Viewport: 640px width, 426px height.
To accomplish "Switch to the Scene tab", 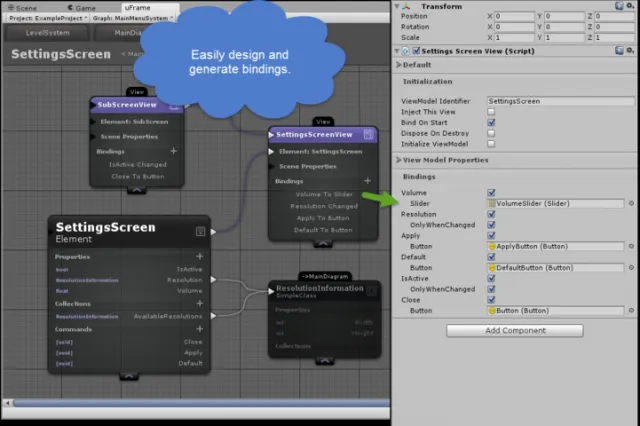I will (23, 8).
